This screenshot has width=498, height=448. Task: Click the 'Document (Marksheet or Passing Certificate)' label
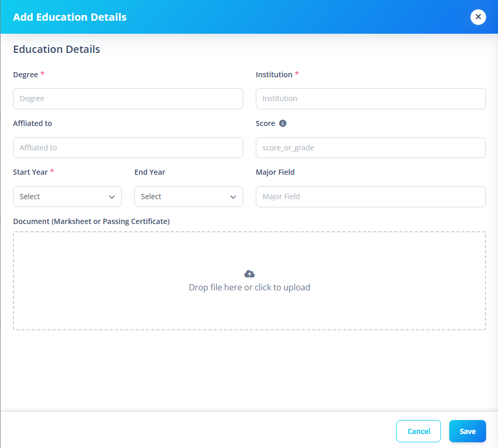(91, 221)
